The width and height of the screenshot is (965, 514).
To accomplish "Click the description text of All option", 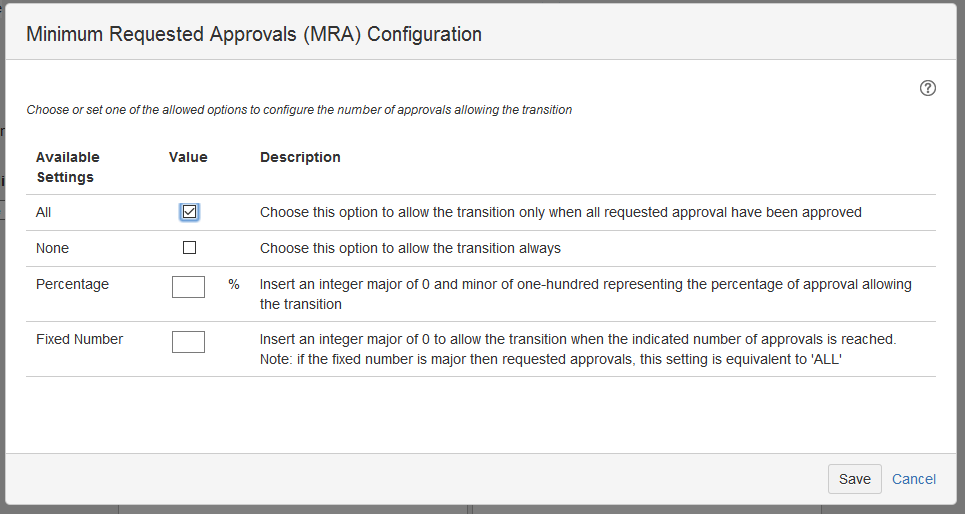I will (x=561, y=212).
